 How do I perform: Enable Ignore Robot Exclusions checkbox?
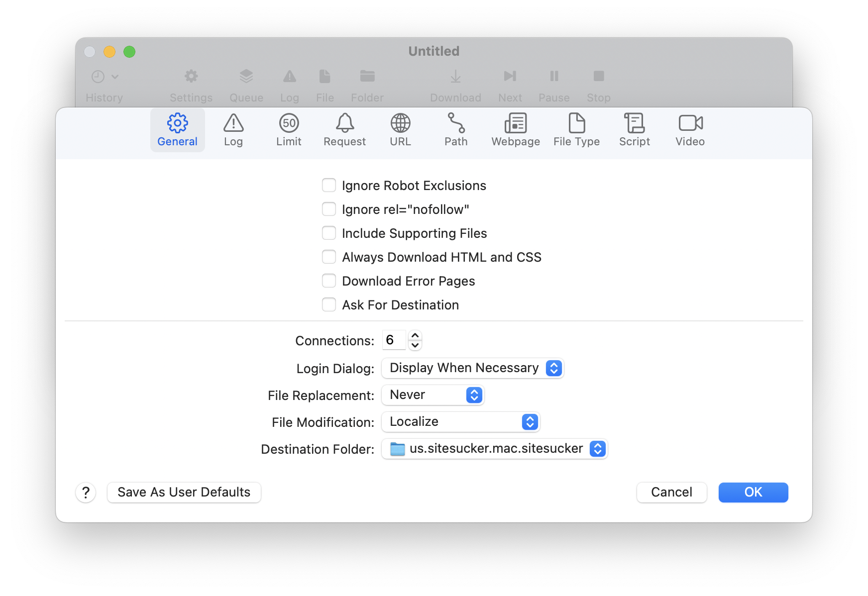click(x=329, y=186)
